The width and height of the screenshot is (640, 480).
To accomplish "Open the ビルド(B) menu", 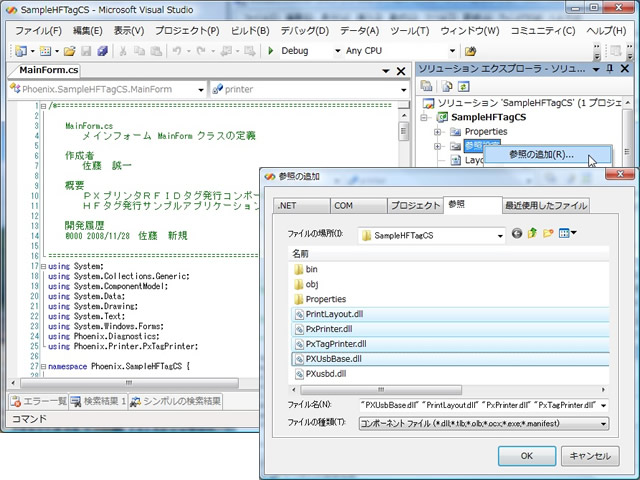I will click(x=250, y=31).
